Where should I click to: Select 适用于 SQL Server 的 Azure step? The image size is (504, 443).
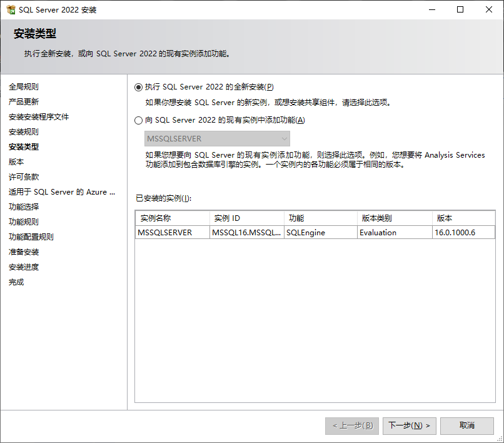(x=61, y=192)
